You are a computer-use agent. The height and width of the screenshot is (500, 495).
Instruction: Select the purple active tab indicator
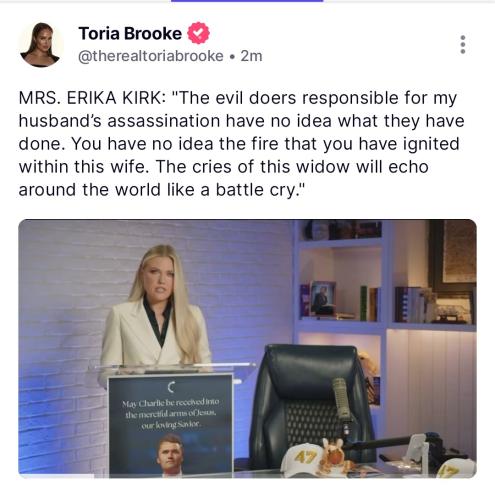tap(247, 1)
